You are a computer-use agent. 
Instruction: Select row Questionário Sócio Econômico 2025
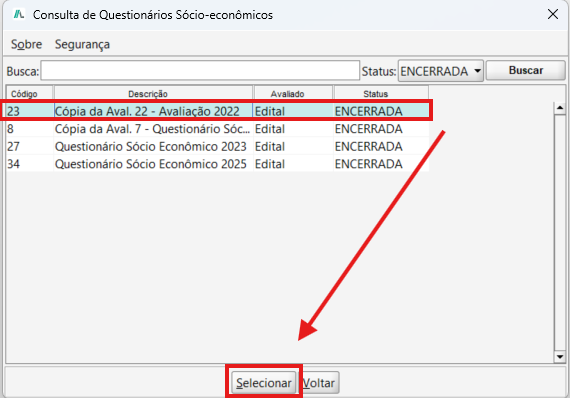point(217,164)
